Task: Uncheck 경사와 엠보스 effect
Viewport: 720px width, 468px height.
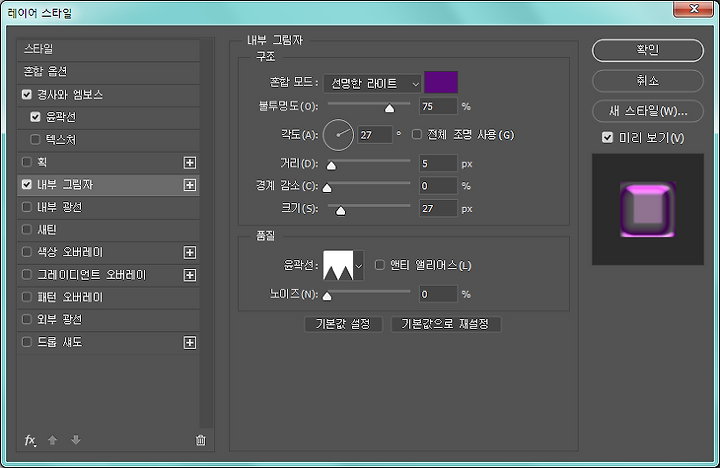Action: click(27, 95)
